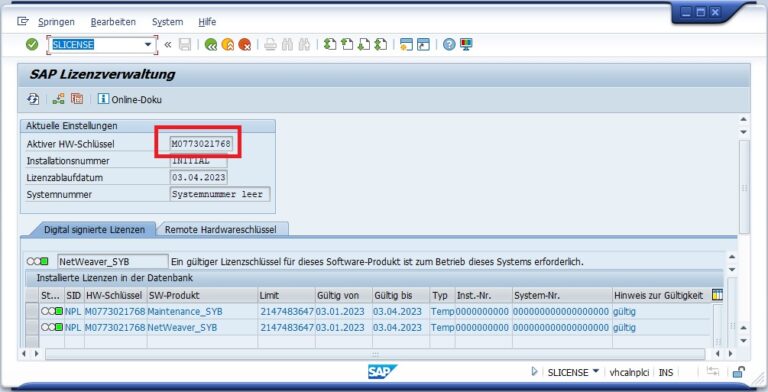The image size is (768, 392).
Task: Open the command field history dropdown arrow
Action: point(148,45)
